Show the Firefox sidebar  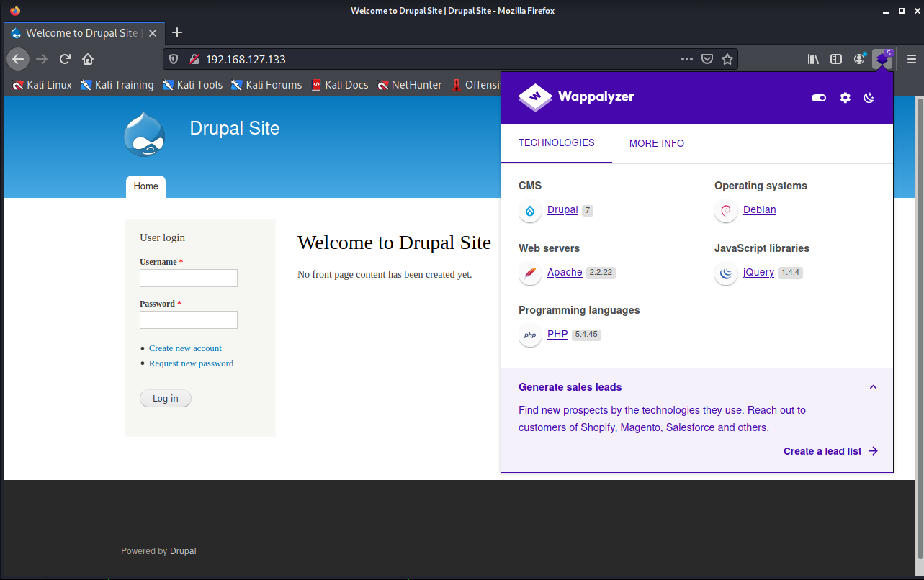(836, 59)
